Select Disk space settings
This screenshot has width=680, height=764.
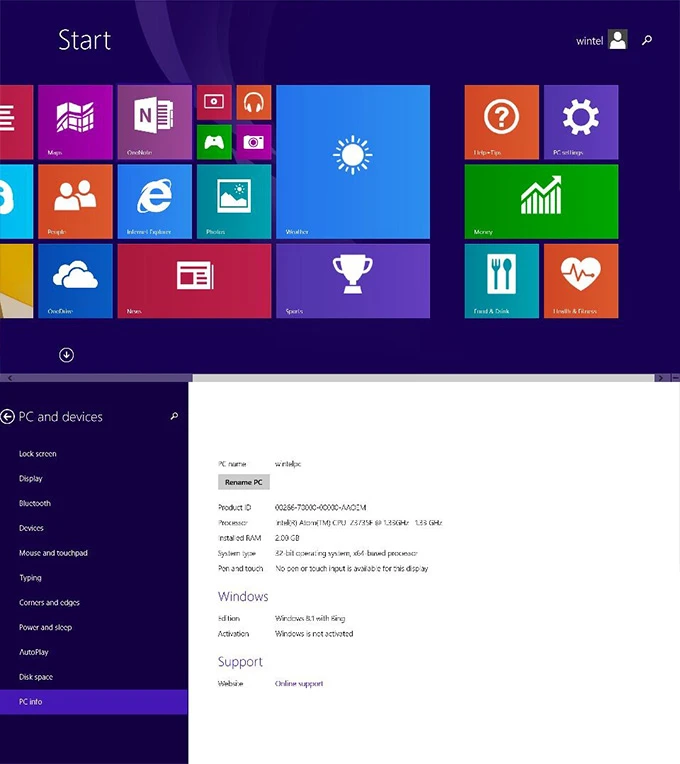point(94,677)
